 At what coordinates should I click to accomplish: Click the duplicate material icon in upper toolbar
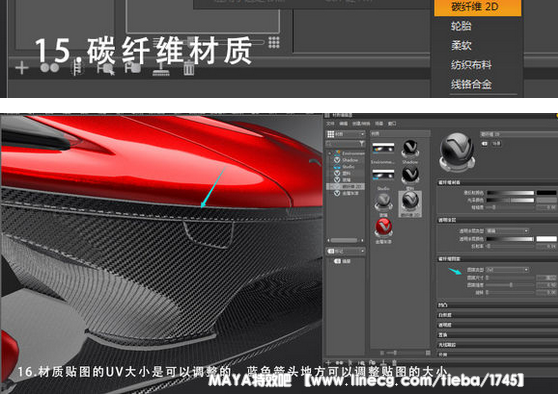pyautogui.click(x=49, y=67)
